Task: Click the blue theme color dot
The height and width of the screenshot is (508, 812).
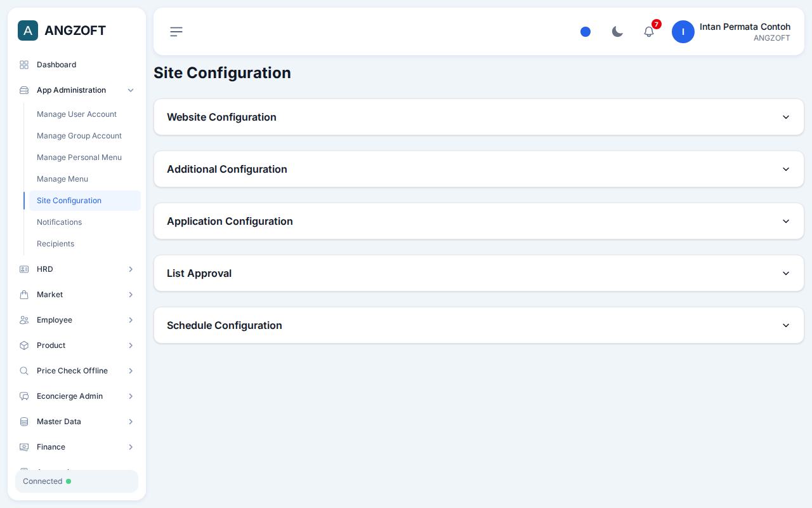Action: [x=586, y=32]
